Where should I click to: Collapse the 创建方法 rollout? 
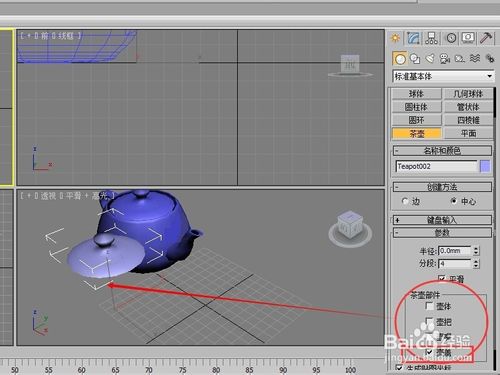click(442, 187)
